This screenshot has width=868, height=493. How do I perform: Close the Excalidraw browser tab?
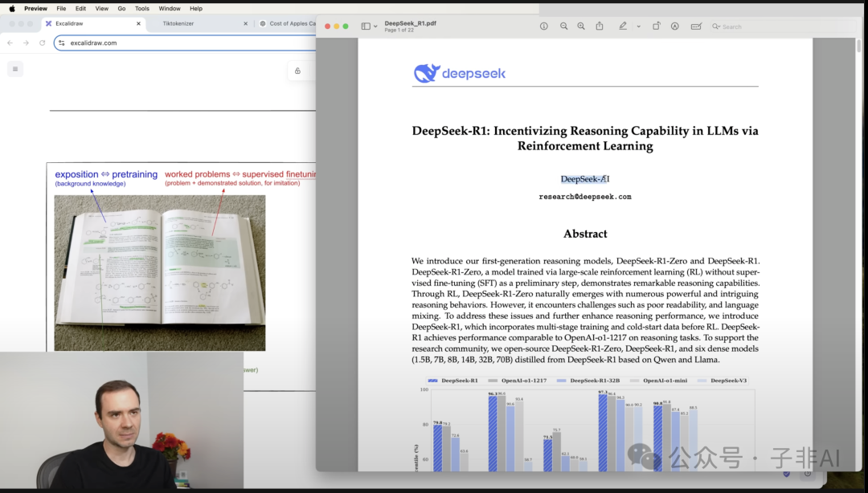(x=138, y=24)
